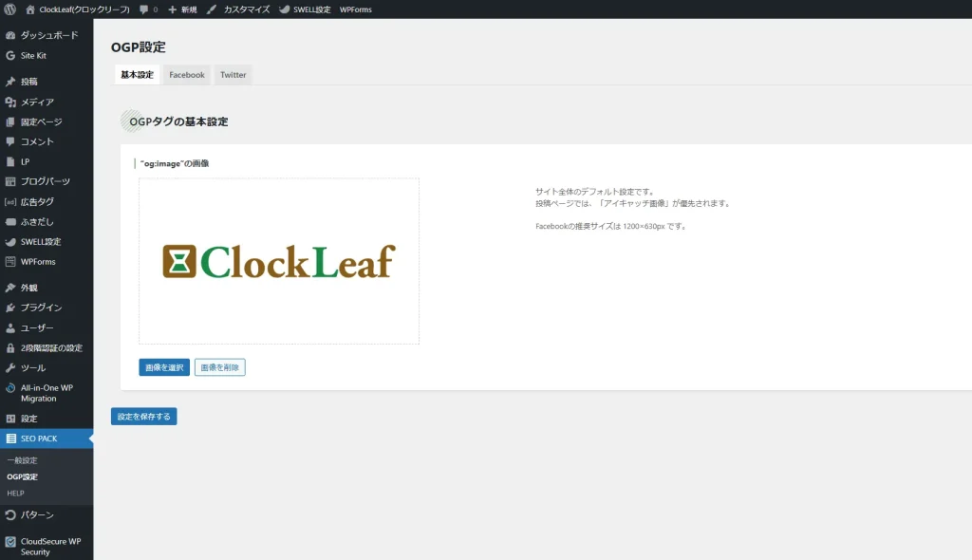This screenshot has height=560, width=972.
Task: Click the Users person icon in sidebar
Action: coord(10,327)
